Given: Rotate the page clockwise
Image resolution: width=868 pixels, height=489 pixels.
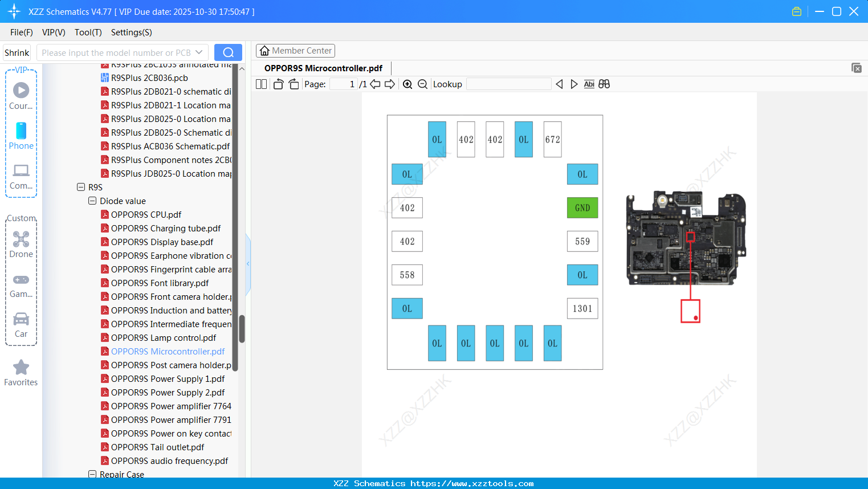Looking at the screenshot, I should (x=294, y=84).
